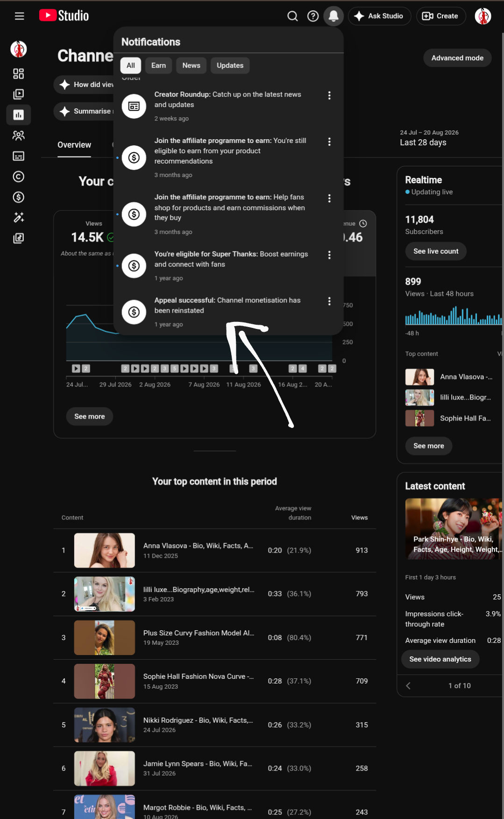The image size is (504, 819).
Task: Open Park Shin-hye latest content thumbnail
Action: point(454,529)
